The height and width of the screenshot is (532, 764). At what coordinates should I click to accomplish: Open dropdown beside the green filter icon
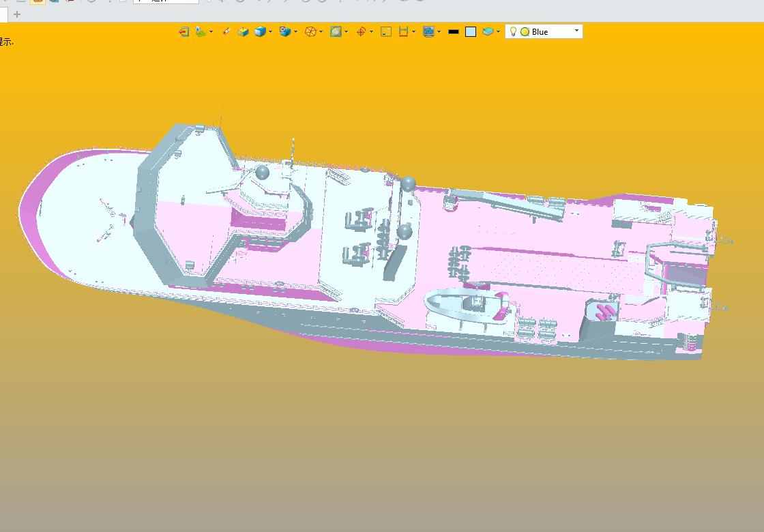coord(211,31)
